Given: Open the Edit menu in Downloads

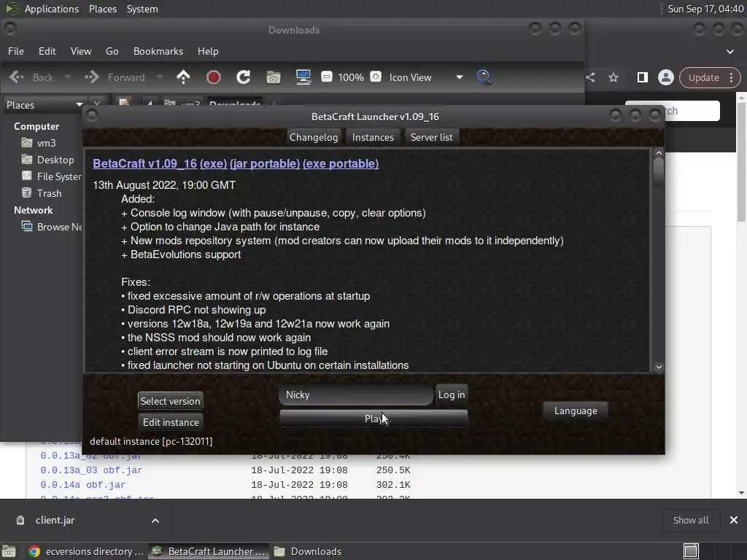Looking at the screenshot, I should click(x=47, y=51).
